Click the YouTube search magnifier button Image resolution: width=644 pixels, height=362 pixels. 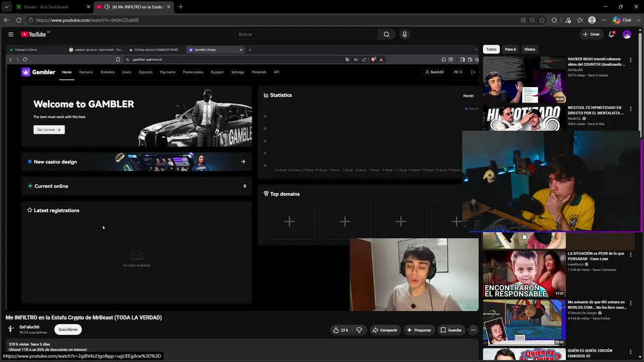[x=386, y=34]
